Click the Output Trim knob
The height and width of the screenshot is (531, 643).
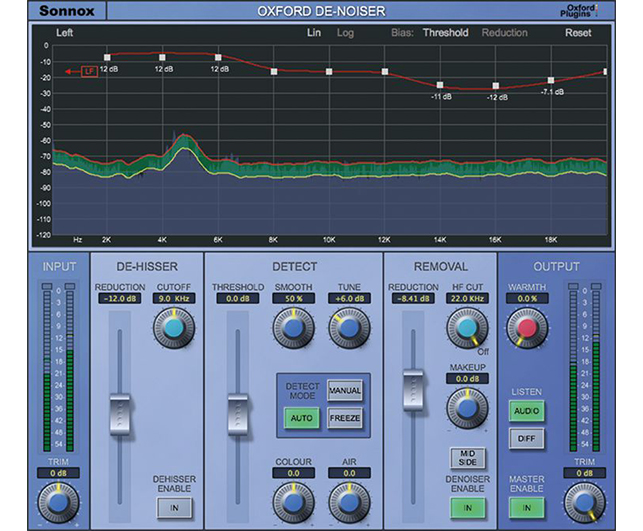coord(584,503)
